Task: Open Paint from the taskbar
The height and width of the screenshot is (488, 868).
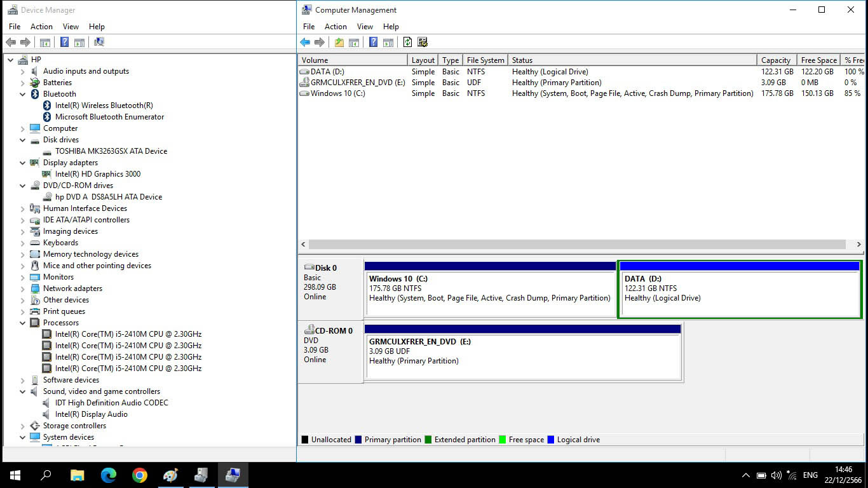Action: point(170,475)
